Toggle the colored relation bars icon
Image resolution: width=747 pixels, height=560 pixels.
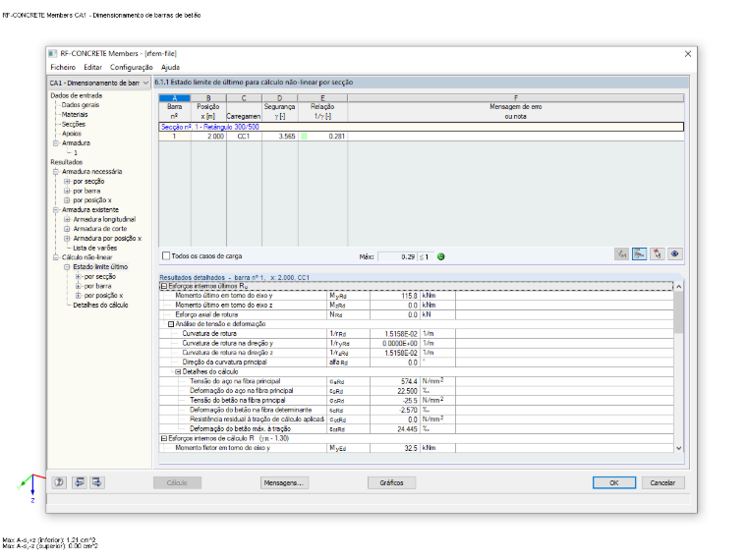pos(639,254)
